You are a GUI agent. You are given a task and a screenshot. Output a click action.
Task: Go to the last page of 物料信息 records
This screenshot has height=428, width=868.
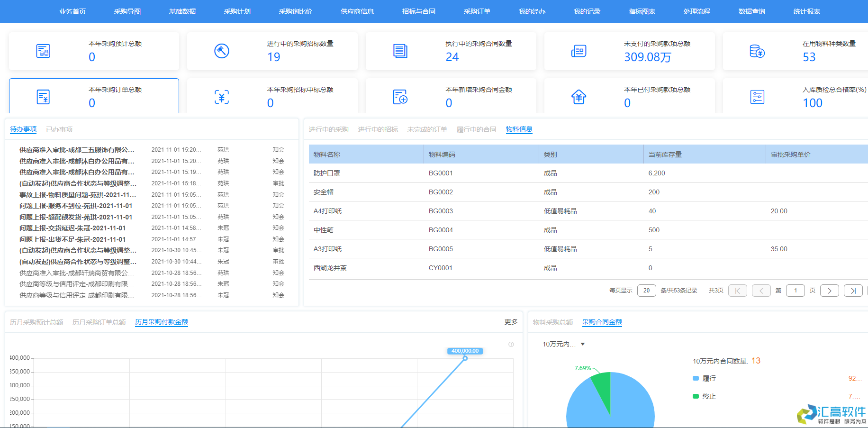[x=853, y=290]
